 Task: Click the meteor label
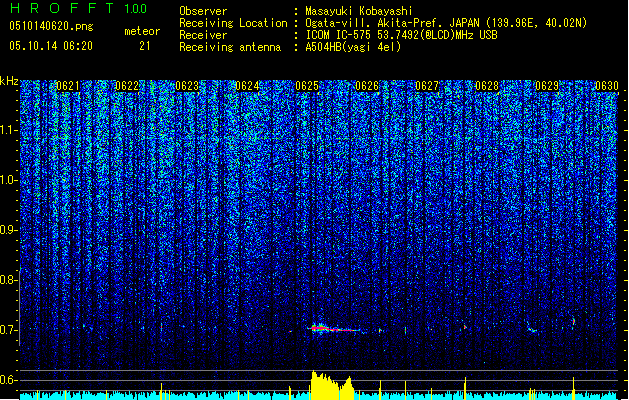tap(142, 31)
